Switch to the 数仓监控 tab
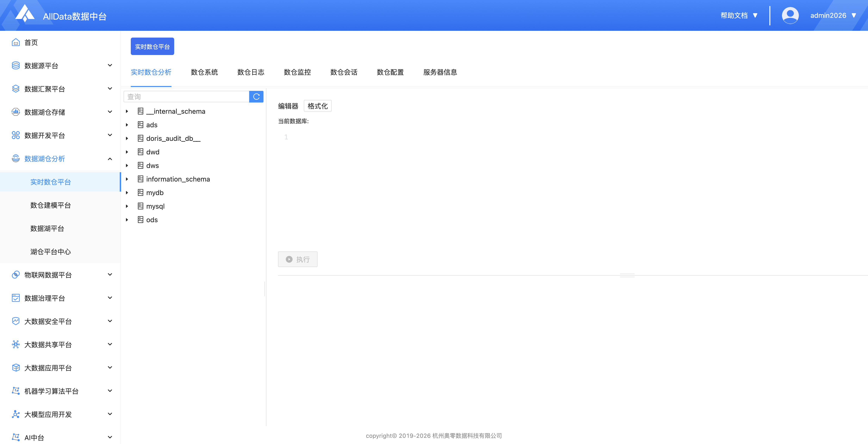 [x=297, y=72]
